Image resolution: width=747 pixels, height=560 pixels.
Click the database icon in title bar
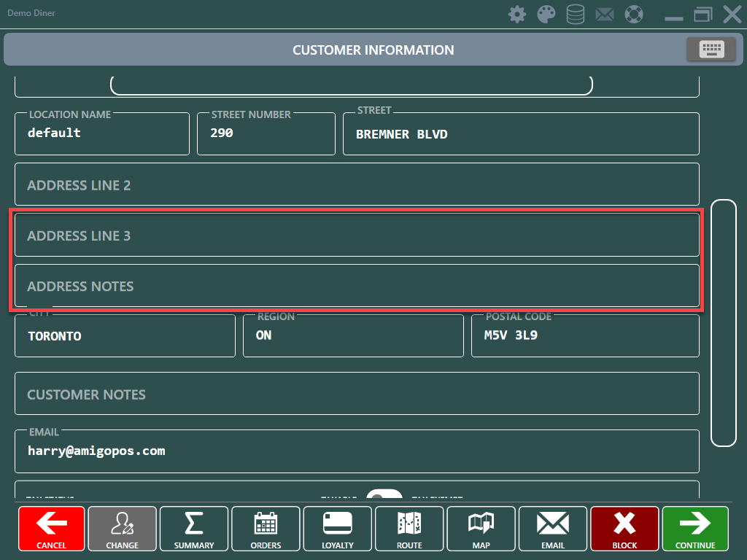(576, 15)
